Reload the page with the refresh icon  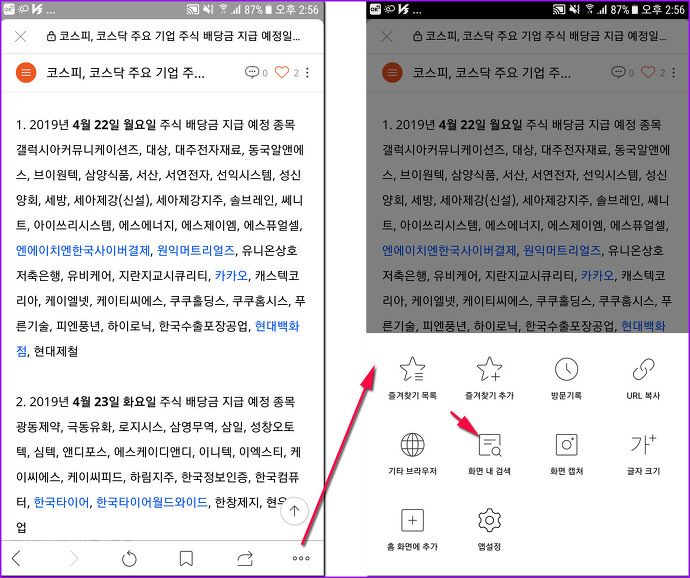[129, 559]
